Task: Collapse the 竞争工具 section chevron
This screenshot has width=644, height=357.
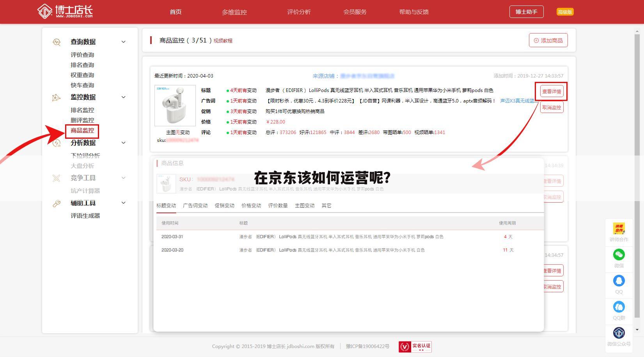Action: (x=124, y=178)
